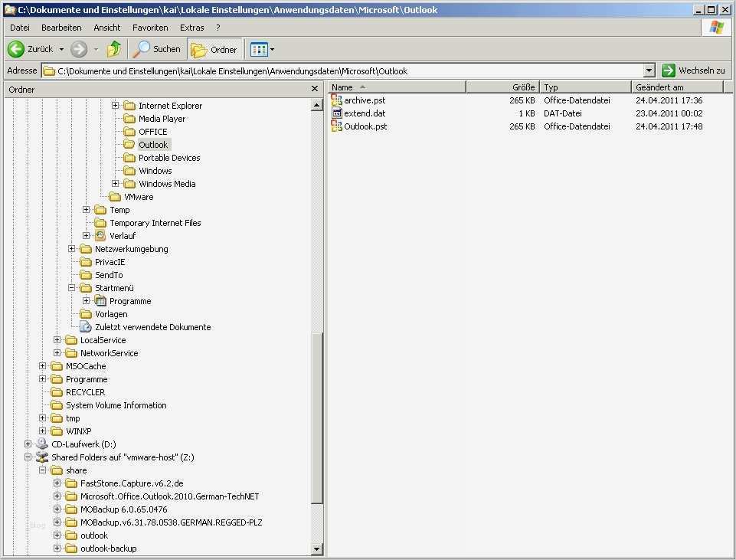Open the Favoriten menu

150,28
